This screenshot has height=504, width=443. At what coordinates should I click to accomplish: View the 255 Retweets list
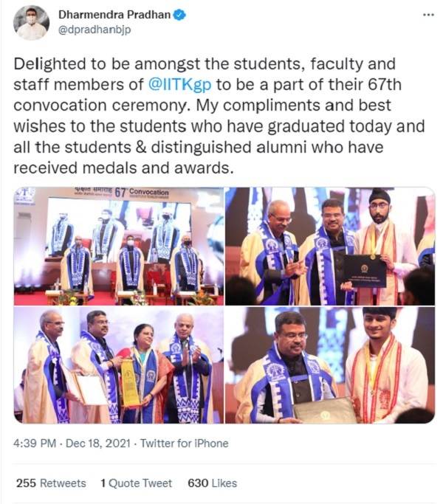(x=51, y=483)
